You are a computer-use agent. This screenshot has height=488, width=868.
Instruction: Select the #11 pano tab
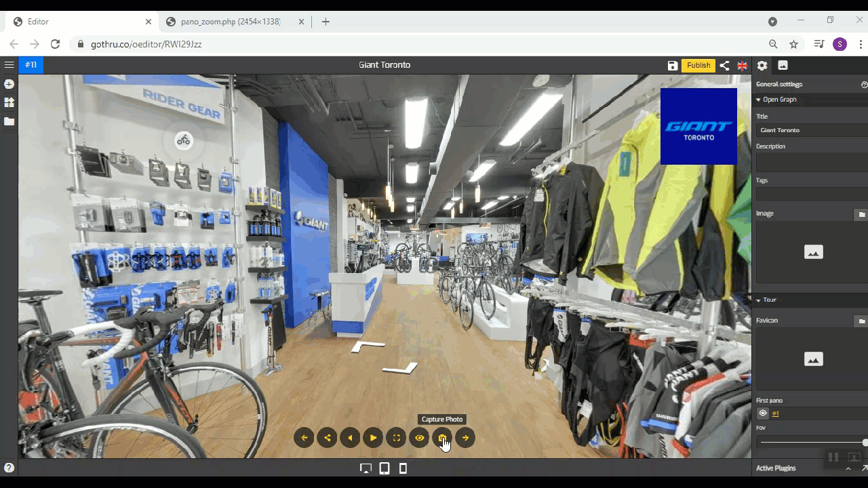(31, 65)
